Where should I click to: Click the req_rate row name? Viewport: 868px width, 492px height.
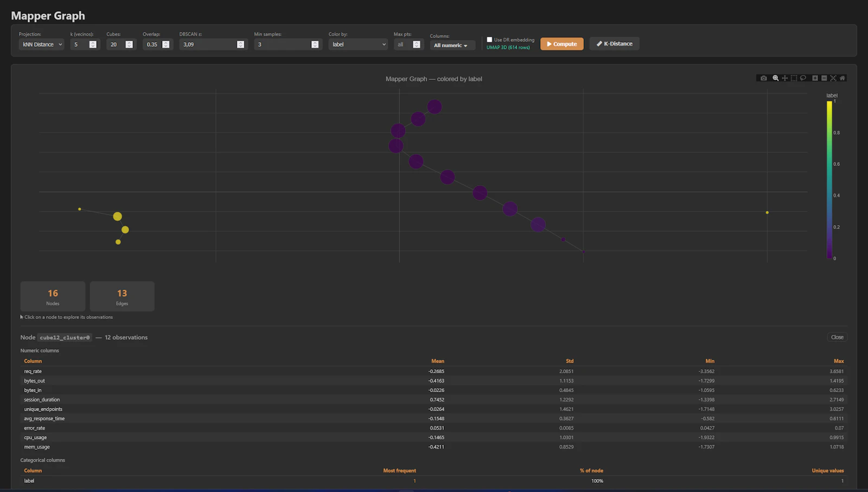[33, 372]
